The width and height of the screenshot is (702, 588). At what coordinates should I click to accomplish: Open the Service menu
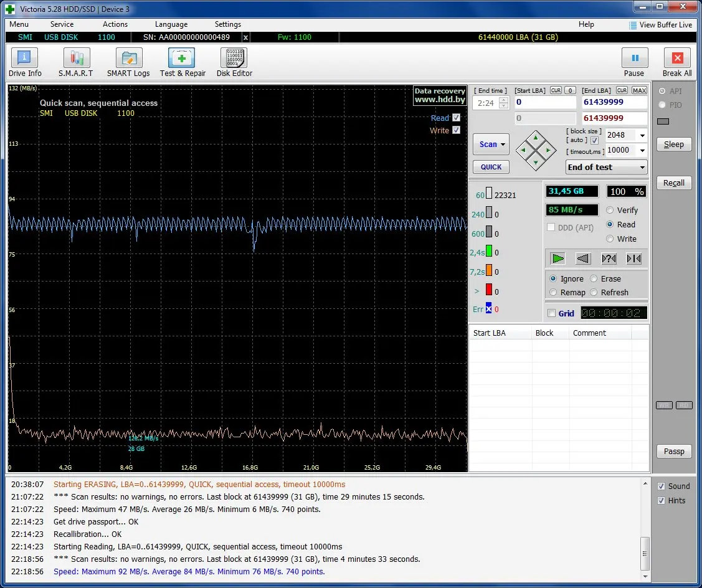click(x=62, y=24)
